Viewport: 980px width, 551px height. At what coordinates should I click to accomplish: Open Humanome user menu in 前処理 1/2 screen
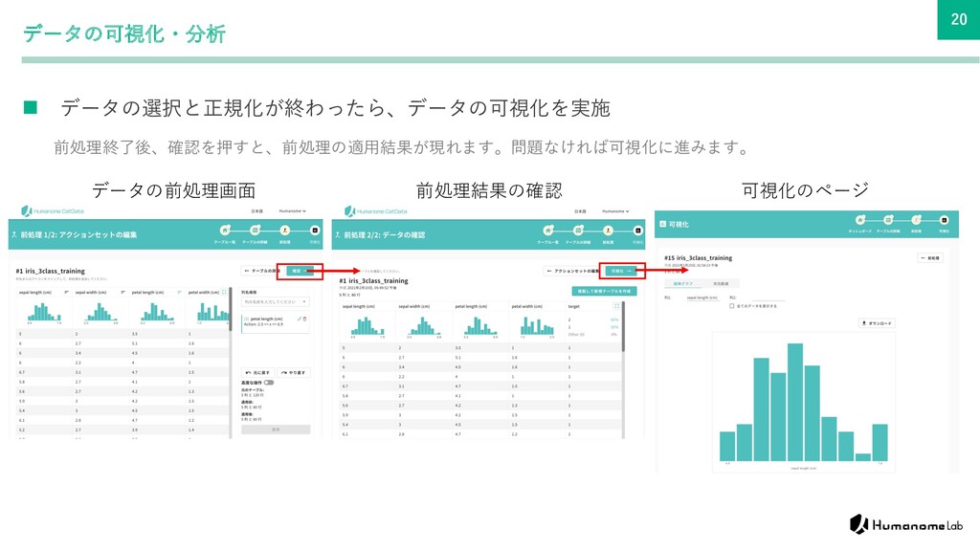(293, 211)
